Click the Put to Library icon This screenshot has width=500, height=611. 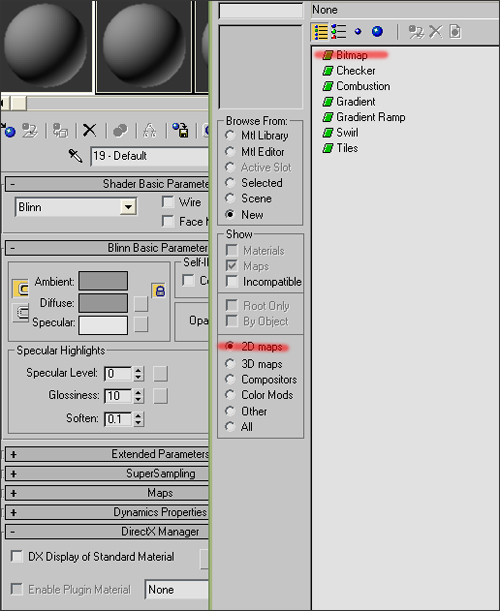(180, 130)
